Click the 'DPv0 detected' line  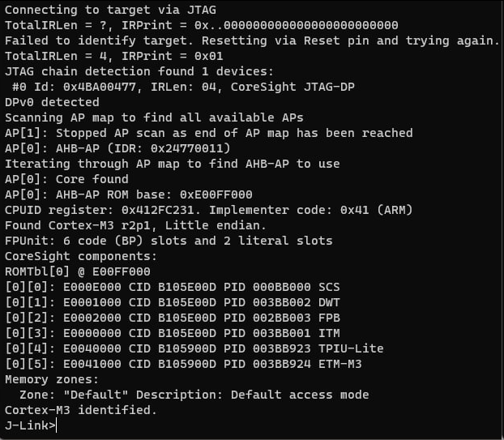[52, 102]
